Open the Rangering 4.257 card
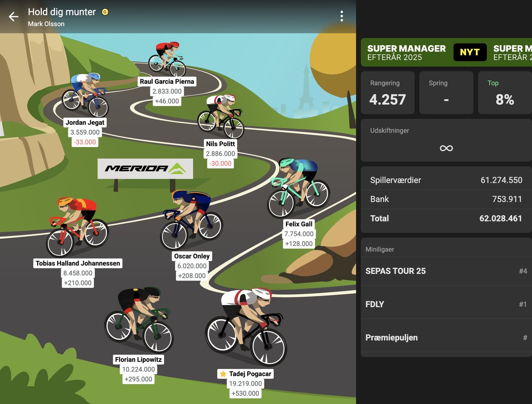 [387, 93]
